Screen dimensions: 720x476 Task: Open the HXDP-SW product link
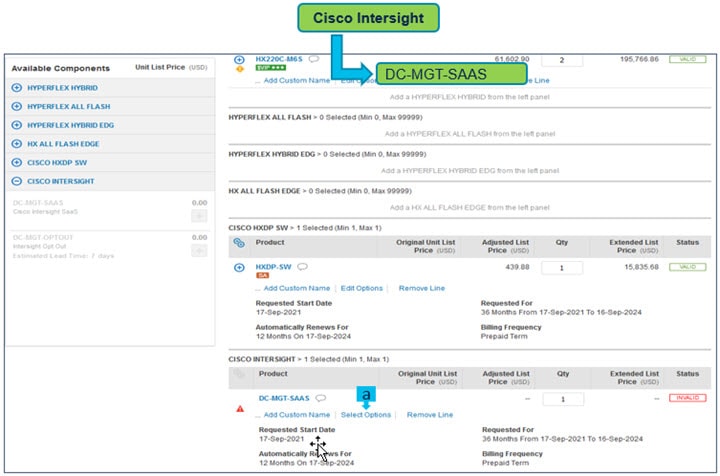tap(273, 267)
